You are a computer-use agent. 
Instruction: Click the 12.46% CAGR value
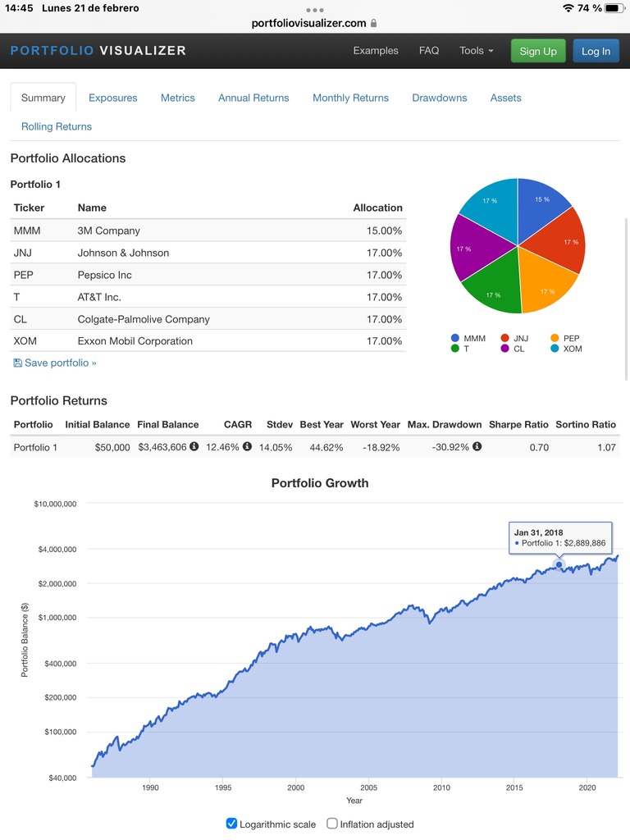(223, 447)
